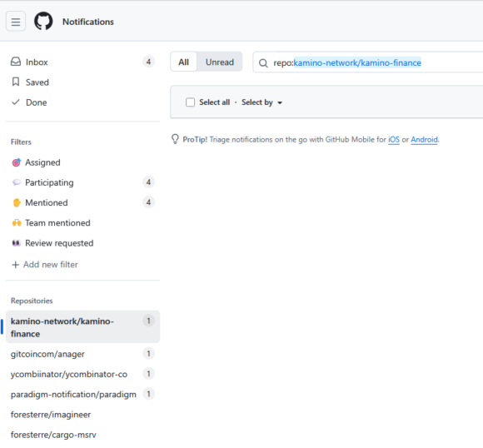Open the iOS link in the ProTip

tap(394, 140)
